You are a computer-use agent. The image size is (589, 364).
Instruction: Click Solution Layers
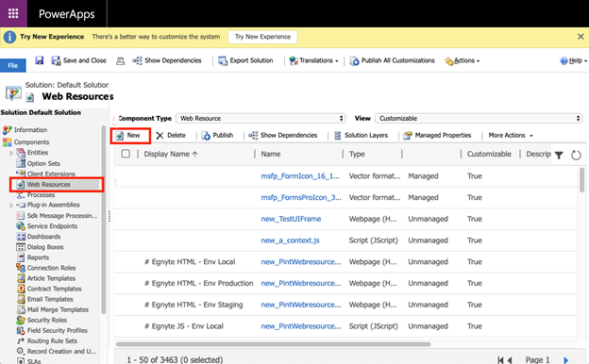pyautogui.click(x=361, y=136)
